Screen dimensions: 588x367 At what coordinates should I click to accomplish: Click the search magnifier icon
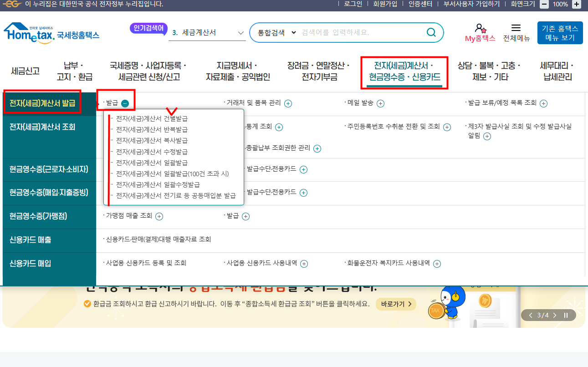(431, 32)
